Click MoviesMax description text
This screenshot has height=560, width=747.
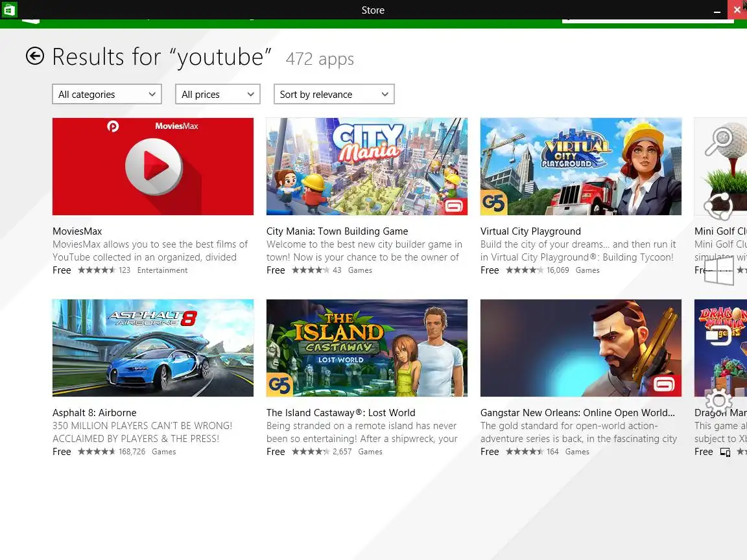(x=150, y=251)
